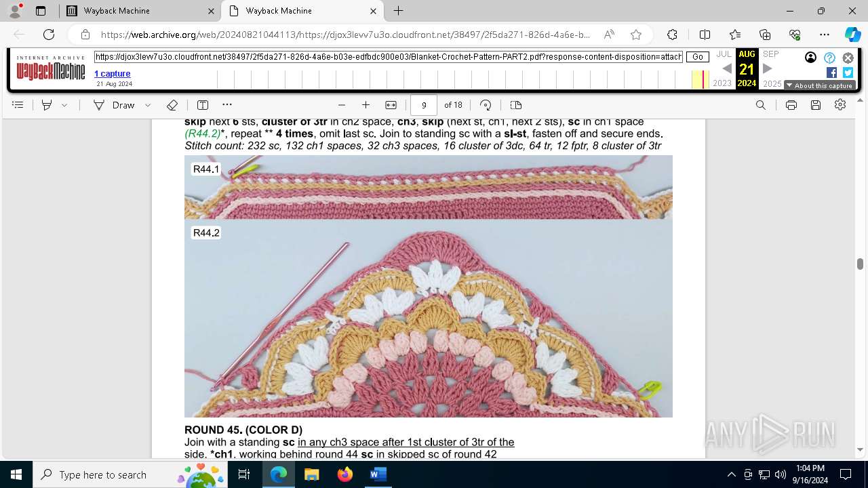Click the Wayback Machine URL input field
Viewport: 868px width, 488px height.
(x=389, y=57)
